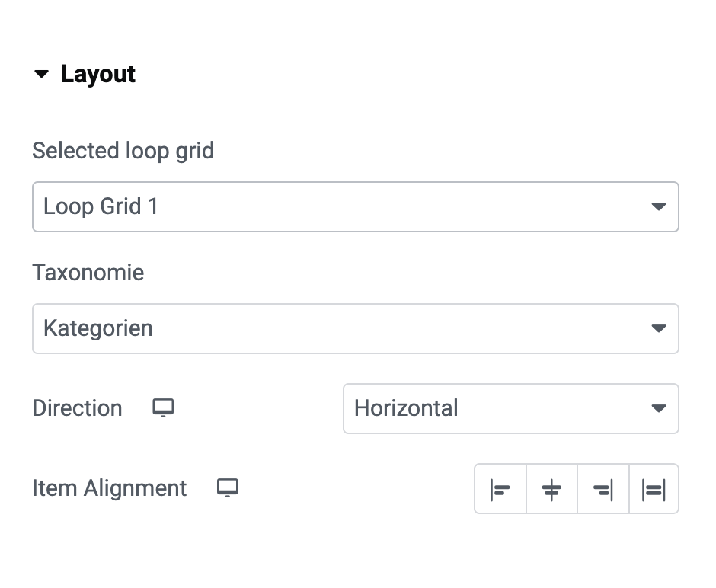
Task: Center-align the filter items
Action: 551,489
